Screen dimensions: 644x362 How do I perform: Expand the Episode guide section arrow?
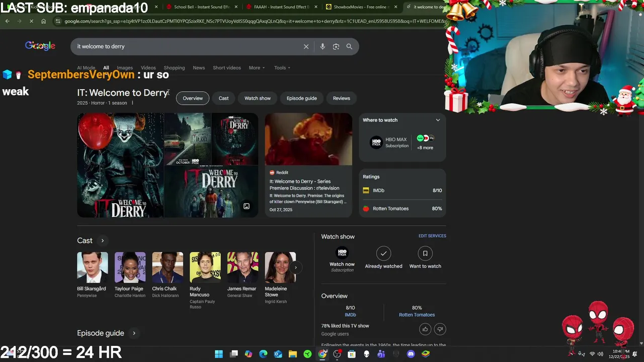134,333
